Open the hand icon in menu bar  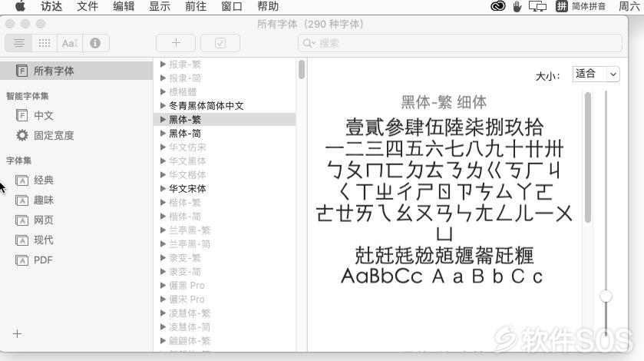click(x=517, y=6)
